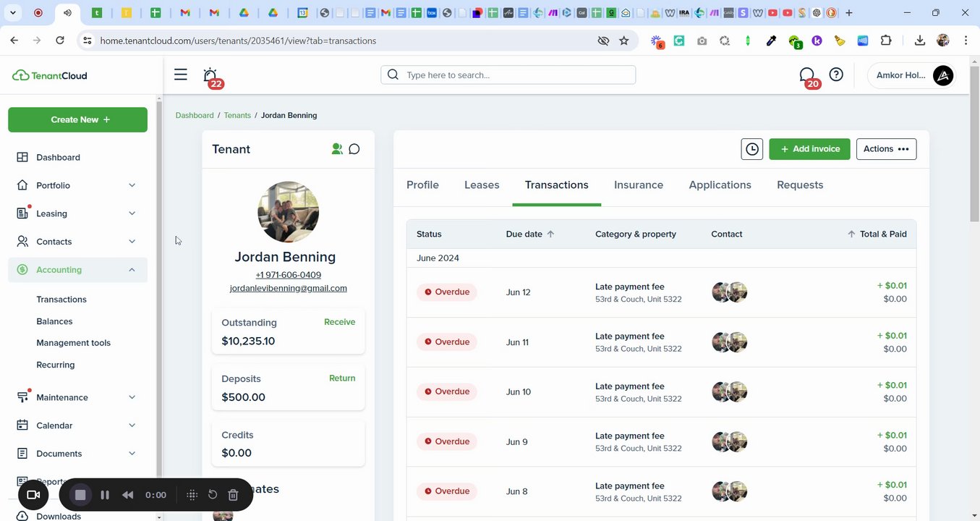Open the Jun 12 late payment fee row

661,292
